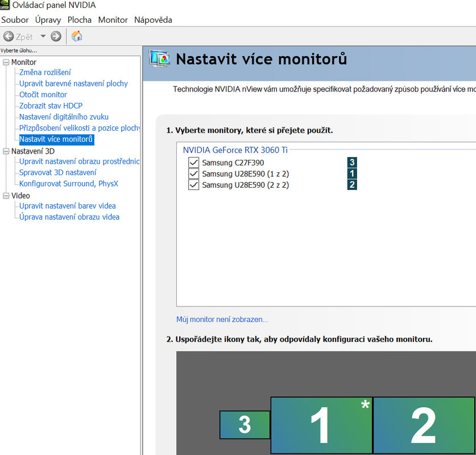Open the Plocha menu
476x455 pixels.
pyautogui.click(x=80, y=20)
